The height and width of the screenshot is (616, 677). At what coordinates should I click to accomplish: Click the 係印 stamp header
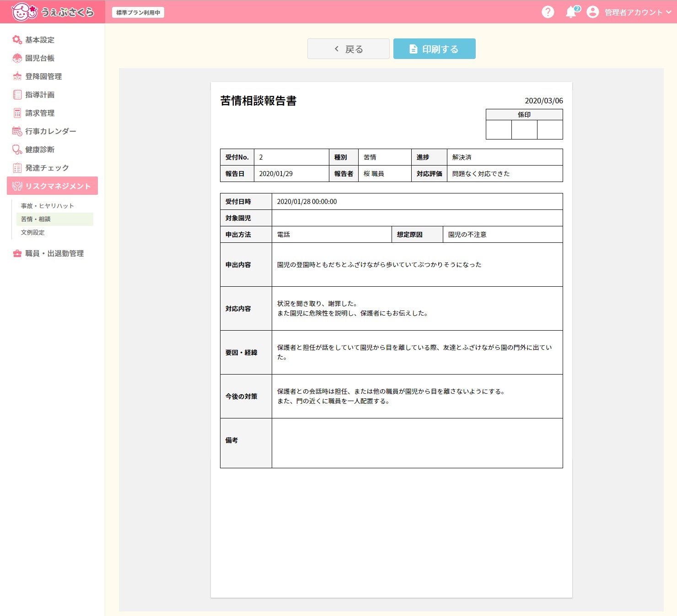point(524,115)
